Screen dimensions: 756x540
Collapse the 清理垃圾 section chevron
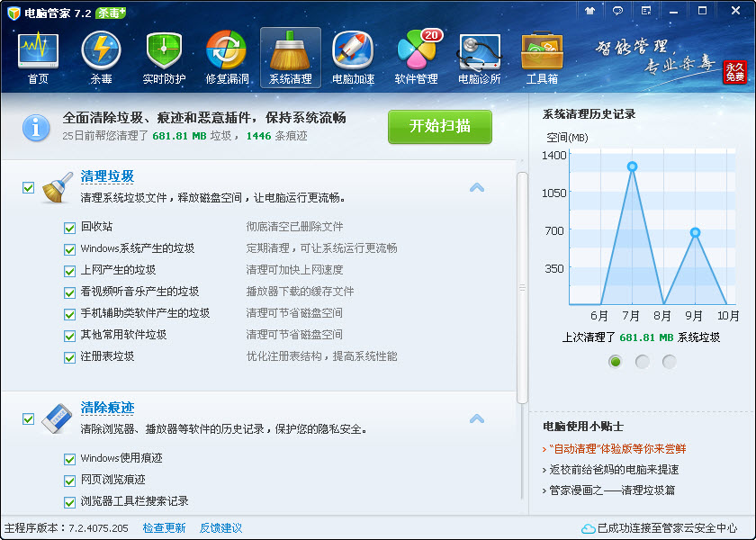[x=477, y=187]
